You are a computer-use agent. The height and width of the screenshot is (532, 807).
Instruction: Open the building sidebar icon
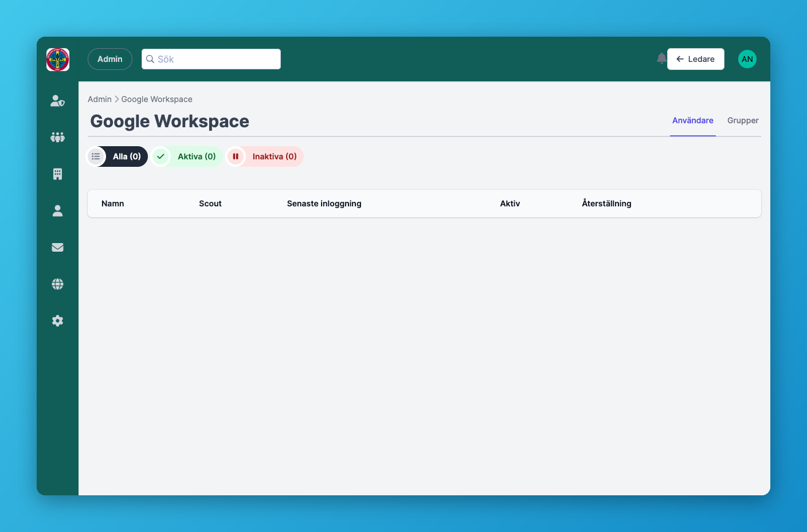click(58, 174)
